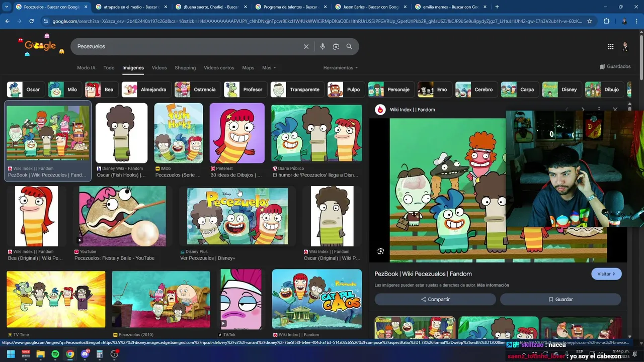Open the preview panel three-dot menu
Screen dimensions: 644x362
tap(599, 109)
